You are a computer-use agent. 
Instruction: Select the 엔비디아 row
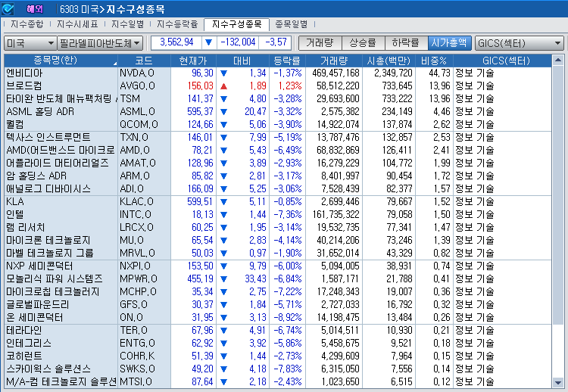click(x=278, y=73)
